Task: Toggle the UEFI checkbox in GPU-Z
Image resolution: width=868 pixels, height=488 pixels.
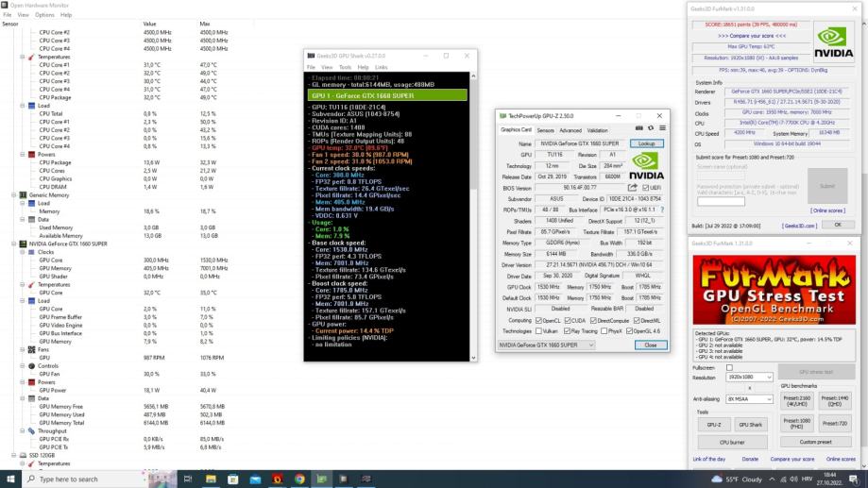Action: click(645, 188)
